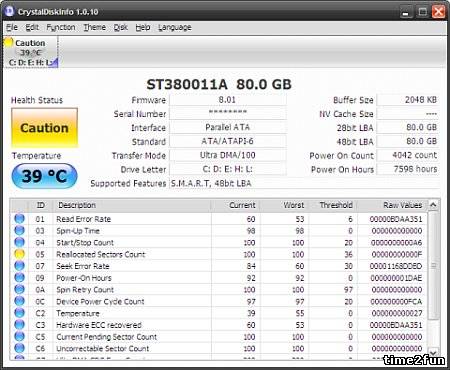The width and height of the screenshot is (450, 370).
Task: Click raw value 000000000FCA
Action: pos(396,301)
